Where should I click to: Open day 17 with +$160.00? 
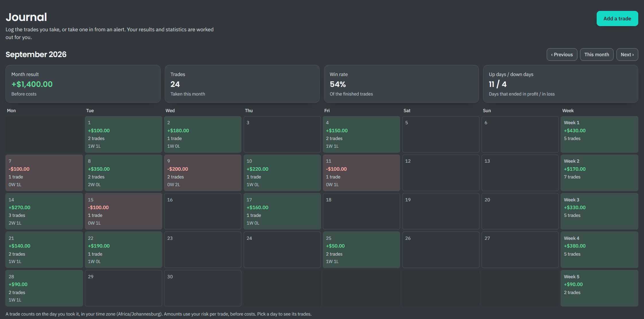[x=282, y=211]
